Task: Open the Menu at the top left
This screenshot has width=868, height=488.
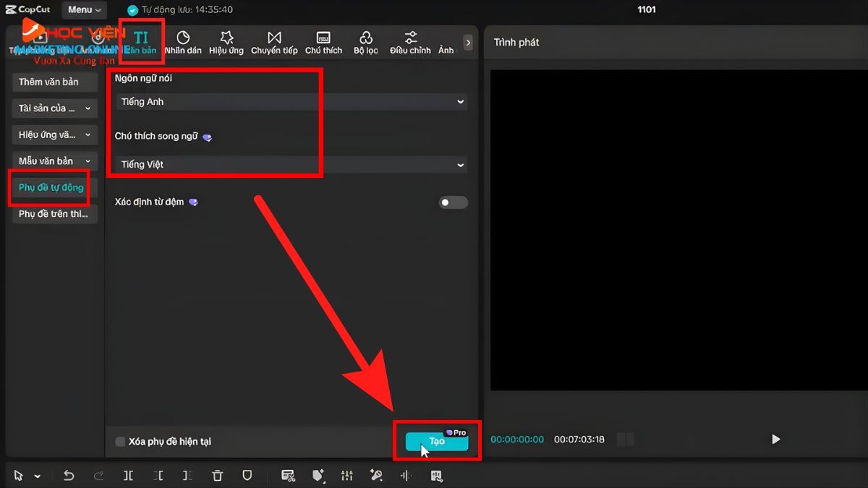Action: tap(83, 9)
